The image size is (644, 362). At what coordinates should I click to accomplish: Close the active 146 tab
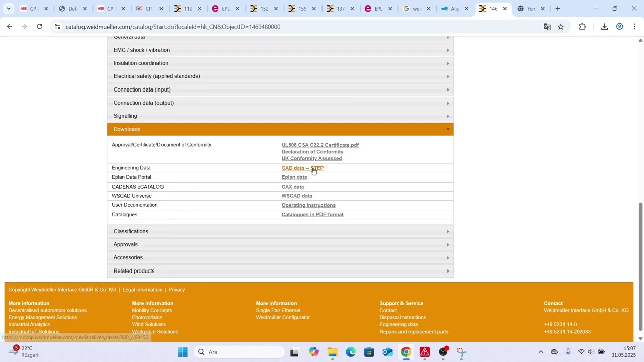[x=505, y=9]
